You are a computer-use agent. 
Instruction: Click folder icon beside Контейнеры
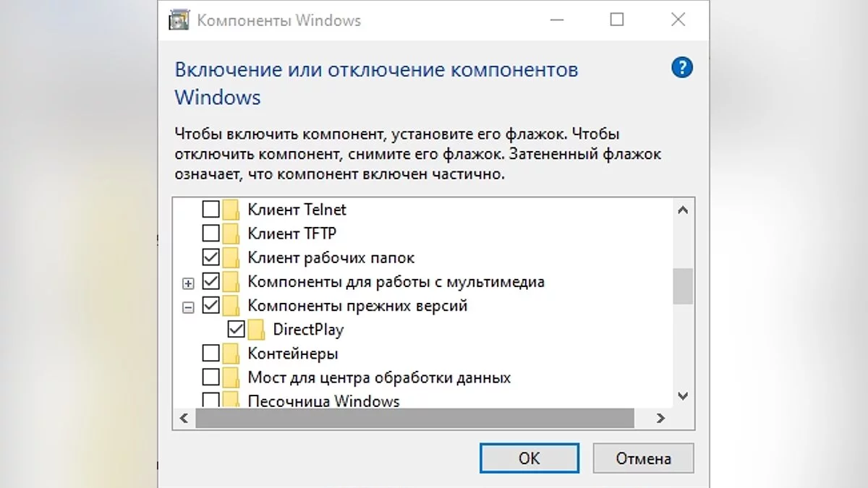tap(231, 354)
